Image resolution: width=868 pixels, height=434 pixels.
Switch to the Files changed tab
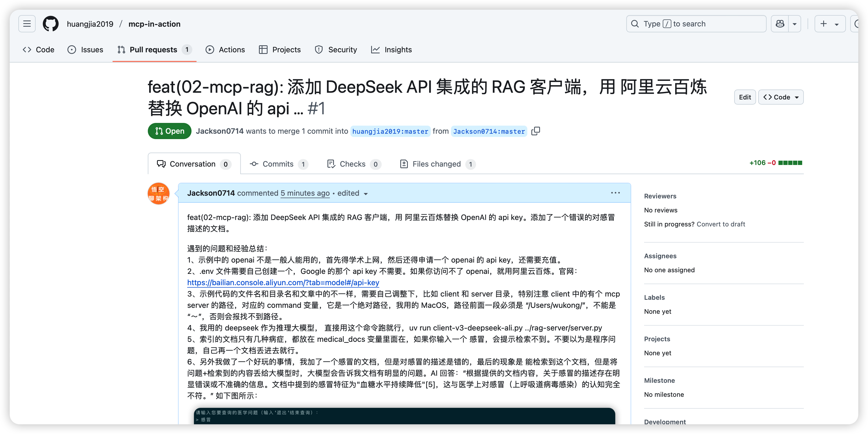(437, 164)
